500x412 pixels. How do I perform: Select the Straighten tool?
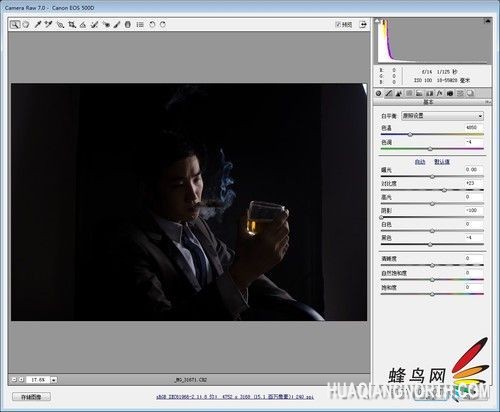click(x=83, y=24)
